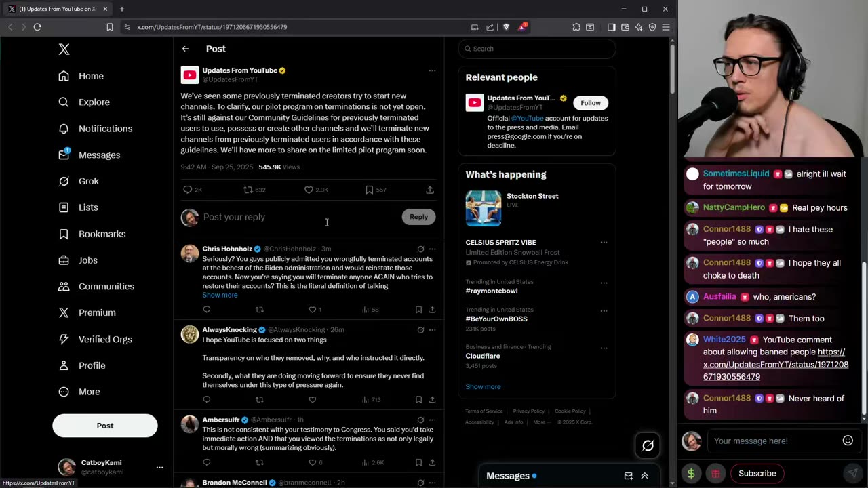Open Explore in the sidebar
This screenshot has width=868, height=488.
(x=84, y=102)
